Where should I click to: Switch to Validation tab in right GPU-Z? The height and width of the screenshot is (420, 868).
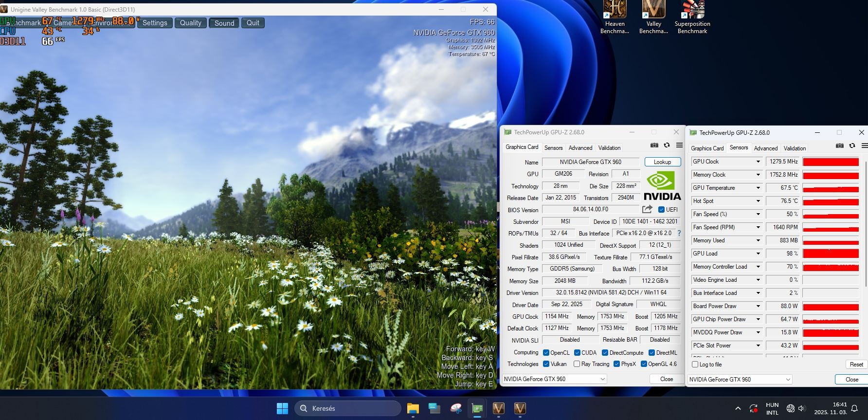[795, 148]
